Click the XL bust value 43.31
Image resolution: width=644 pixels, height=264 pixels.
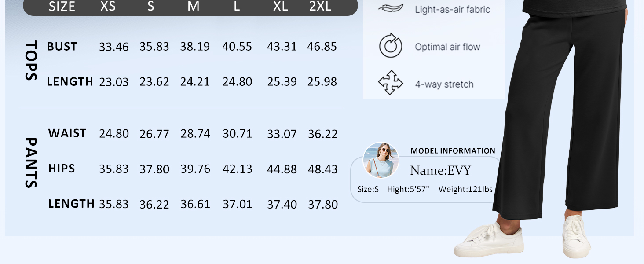click(282, 47)
